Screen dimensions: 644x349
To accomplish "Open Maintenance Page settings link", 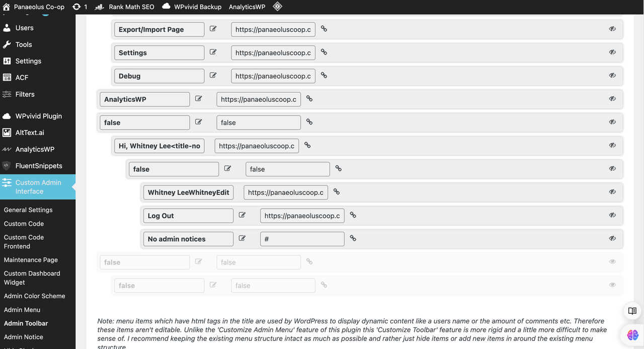I will [x=31, y=260].
